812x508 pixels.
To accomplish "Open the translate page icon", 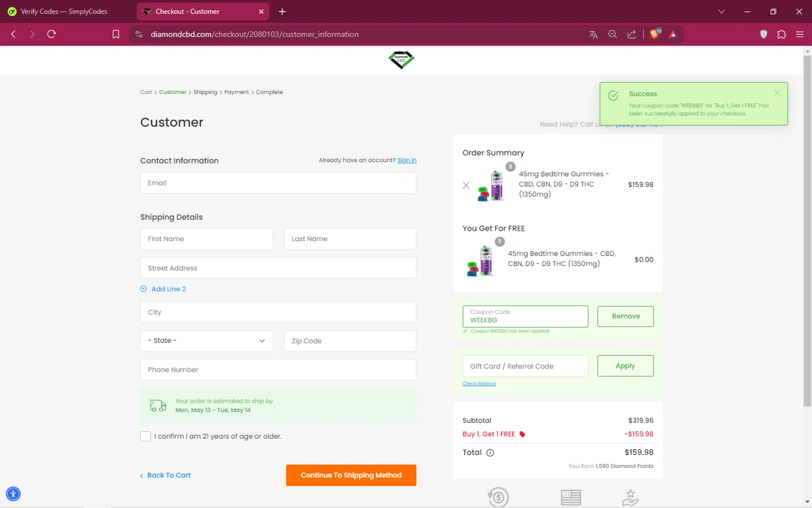I will click(x=593, y=34).
